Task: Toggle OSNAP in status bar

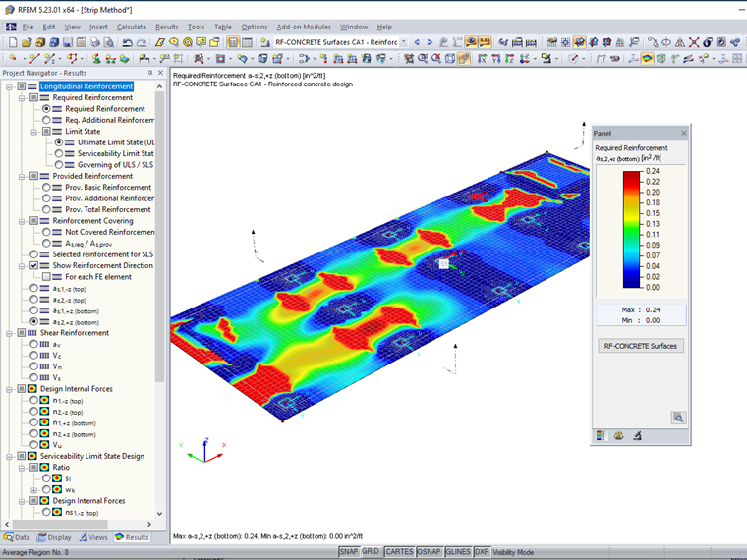Action: tap(429, 551)
